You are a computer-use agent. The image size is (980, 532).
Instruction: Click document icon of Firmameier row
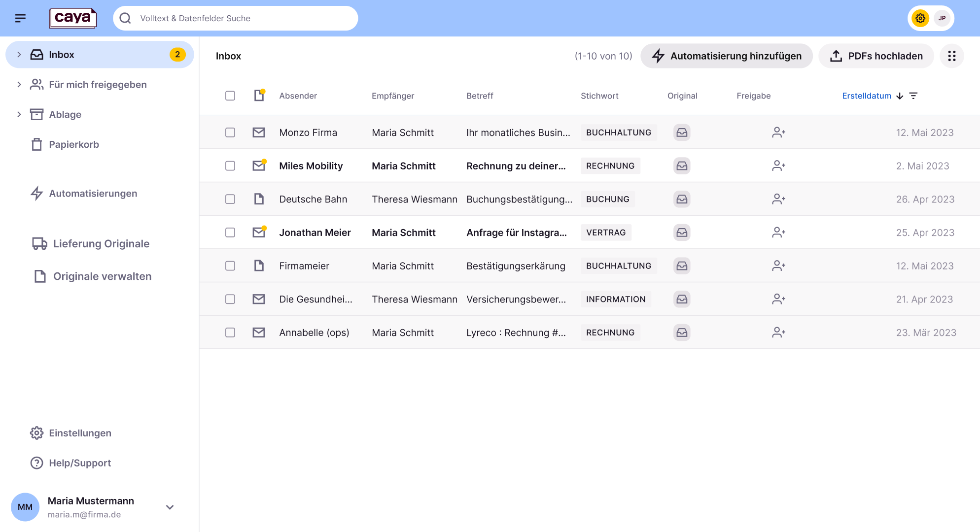click(x=259, y=266)
